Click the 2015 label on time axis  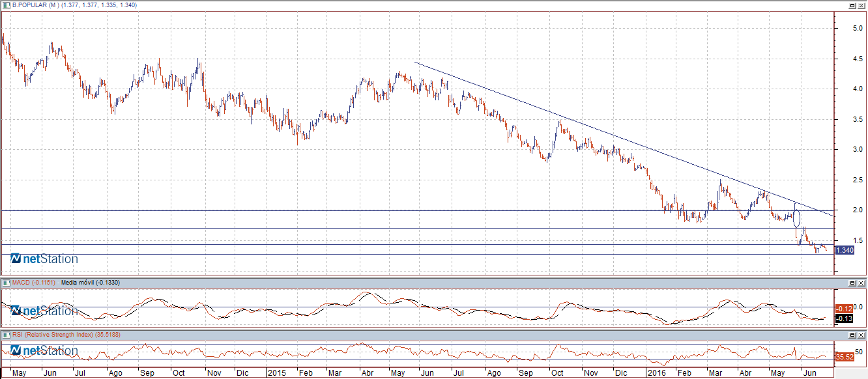click(276, 373)
